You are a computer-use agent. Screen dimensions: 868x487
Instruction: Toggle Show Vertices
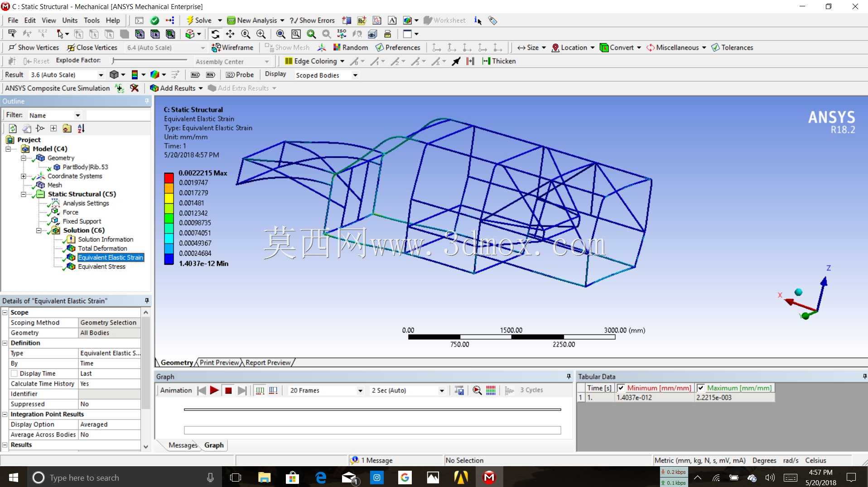coord(34,48)
